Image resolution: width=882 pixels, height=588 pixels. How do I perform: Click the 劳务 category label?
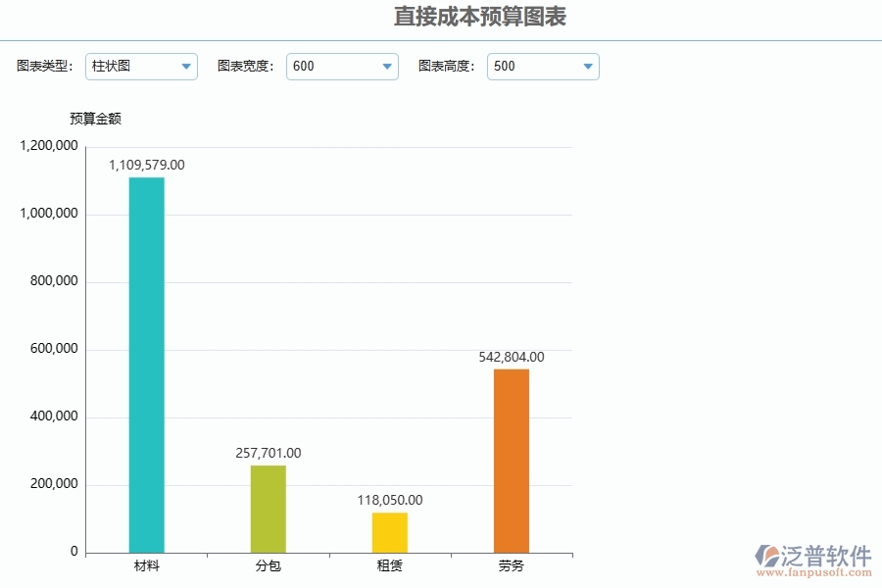pos(513,566)
